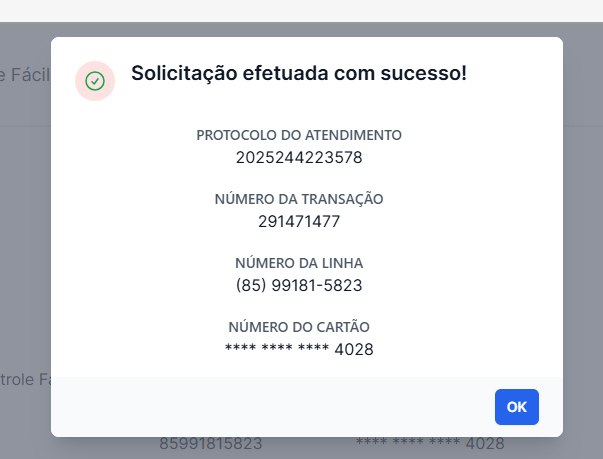Viewport: 603px width, 459px height.
Task: Click the NÚMERO DA LINHA label
Action: click(299, 263)
